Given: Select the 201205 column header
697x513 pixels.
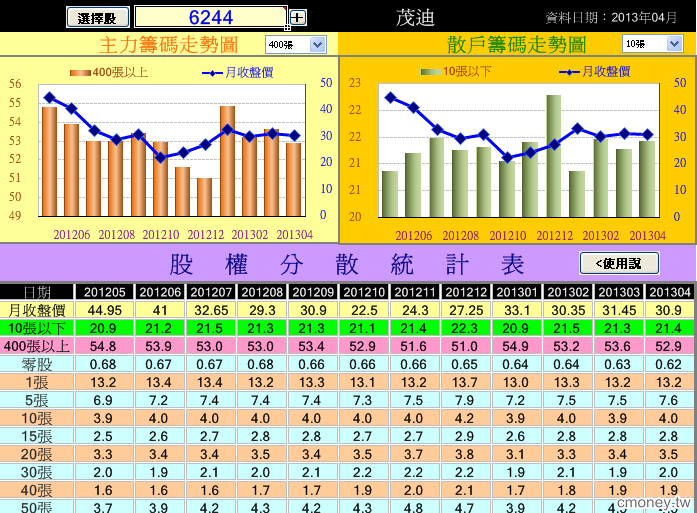Looking at the screenshot, I should [105, 292].
